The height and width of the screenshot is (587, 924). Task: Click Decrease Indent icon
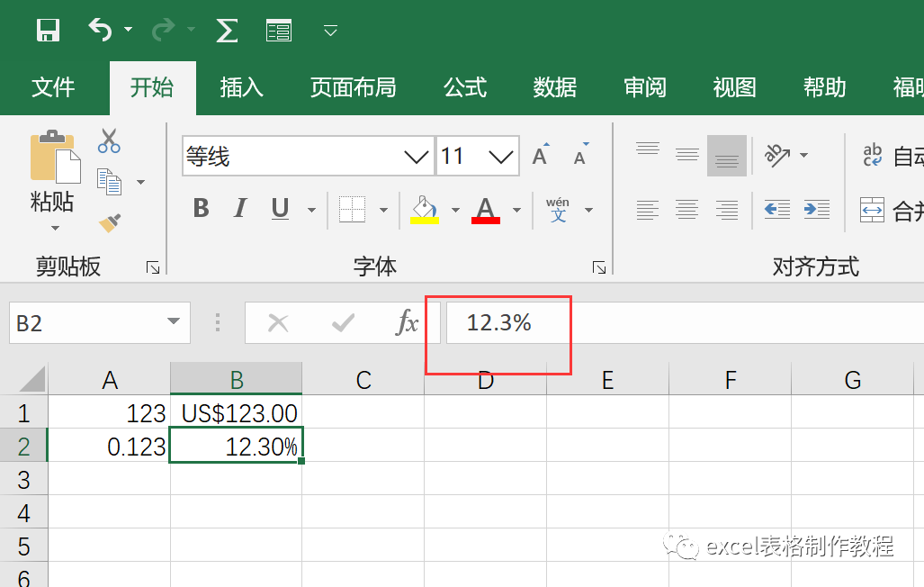tap(777, 210)
